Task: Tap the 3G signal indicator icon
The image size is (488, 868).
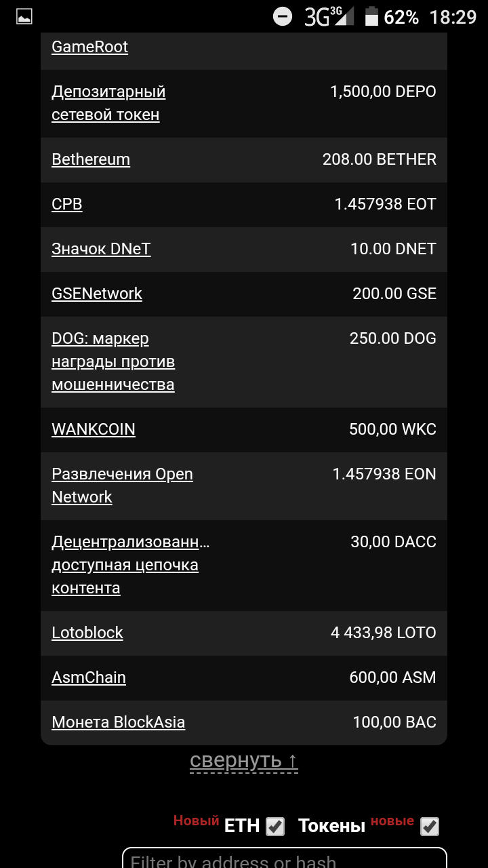Action: click(329, 16)
